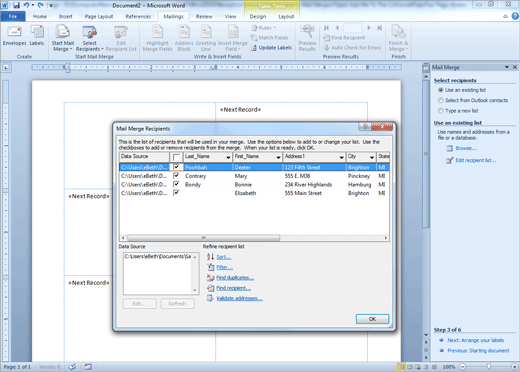Click the Sort icon in refine list
Screen dimensions: 520x372
210,257
